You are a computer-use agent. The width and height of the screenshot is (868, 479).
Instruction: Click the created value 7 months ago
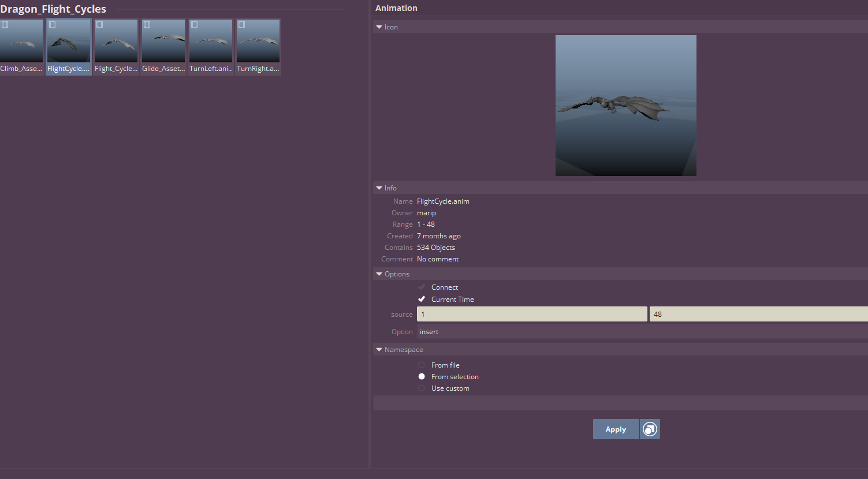[439, 236]
